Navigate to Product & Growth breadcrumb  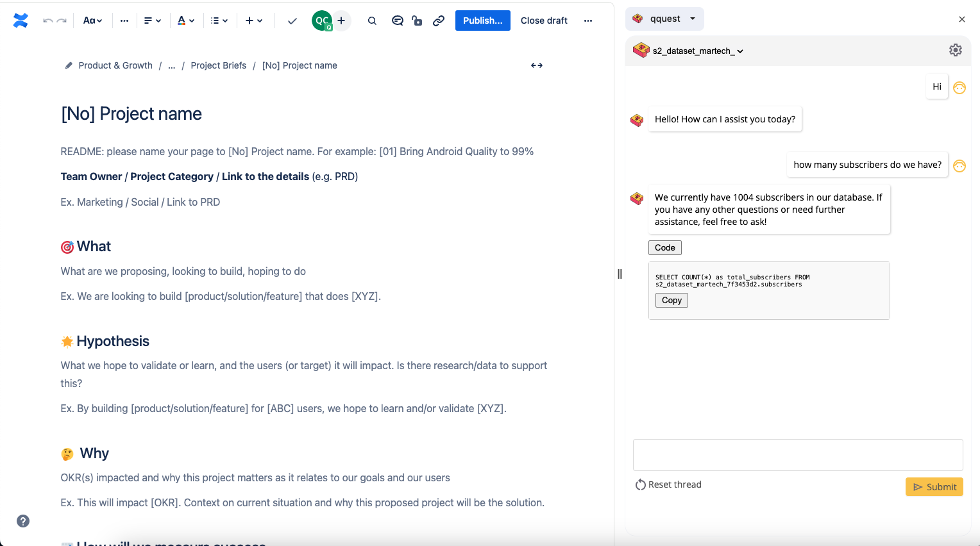[x=115, y=65]
